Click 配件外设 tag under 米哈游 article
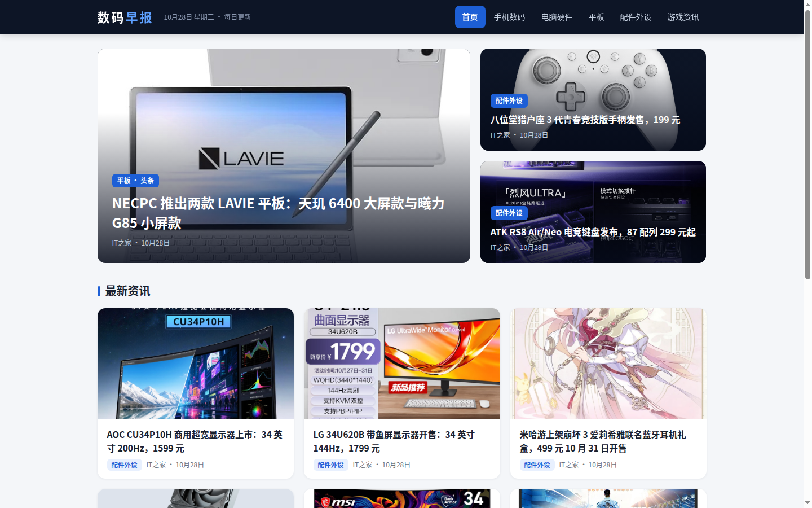 pos(537,465)
